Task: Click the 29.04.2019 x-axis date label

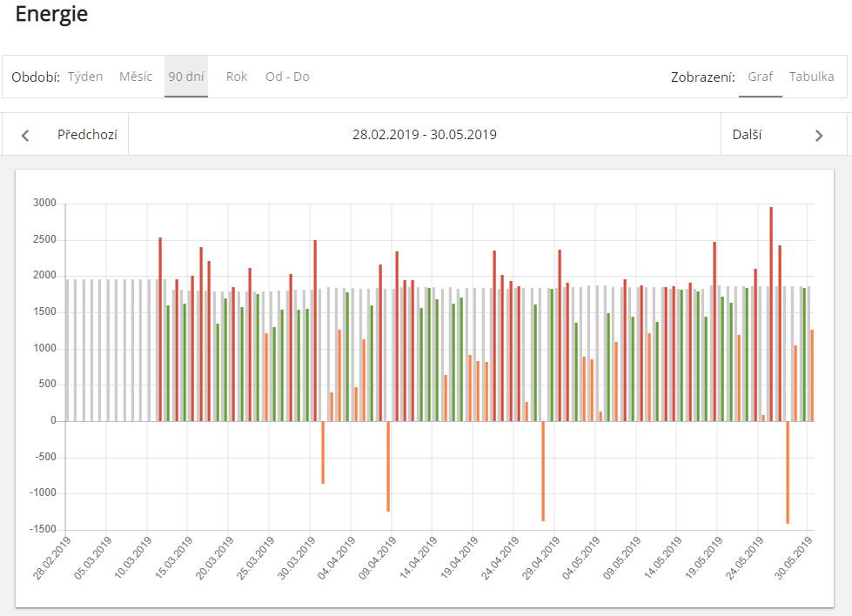Action: pos(541,558)
